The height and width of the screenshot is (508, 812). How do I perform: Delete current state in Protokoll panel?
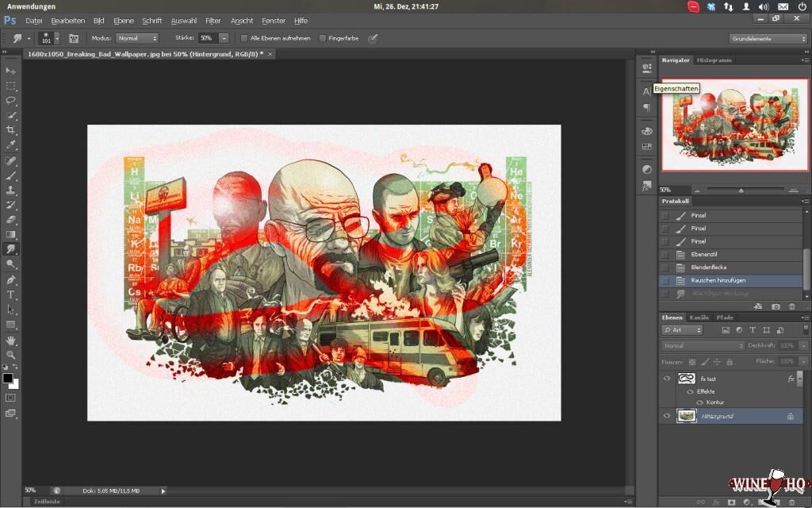(x=791, y=307)
